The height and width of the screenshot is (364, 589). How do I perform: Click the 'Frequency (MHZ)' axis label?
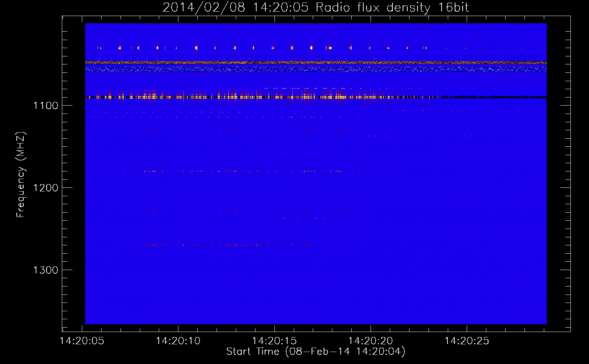[21, 175]
